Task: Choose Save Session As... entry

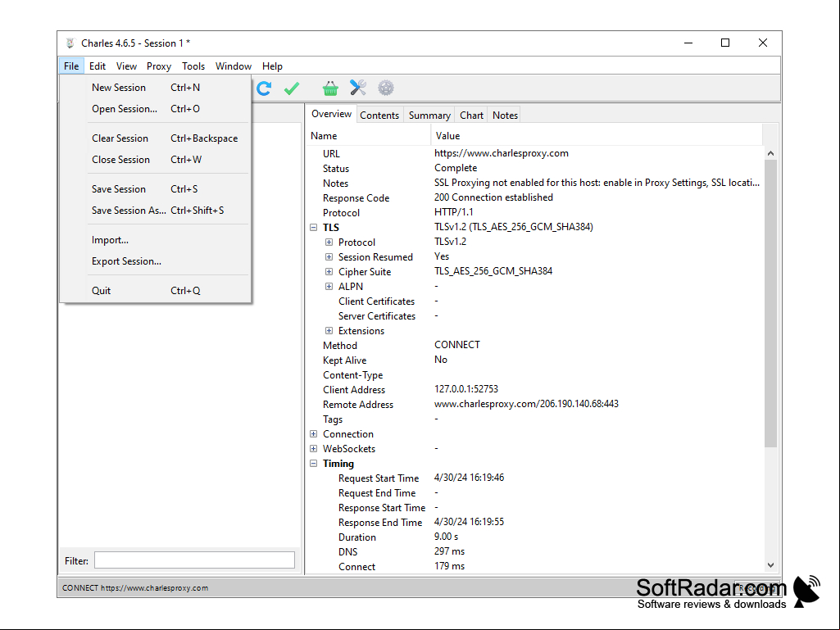Action: pyautogui.click(x=156, y=211)
